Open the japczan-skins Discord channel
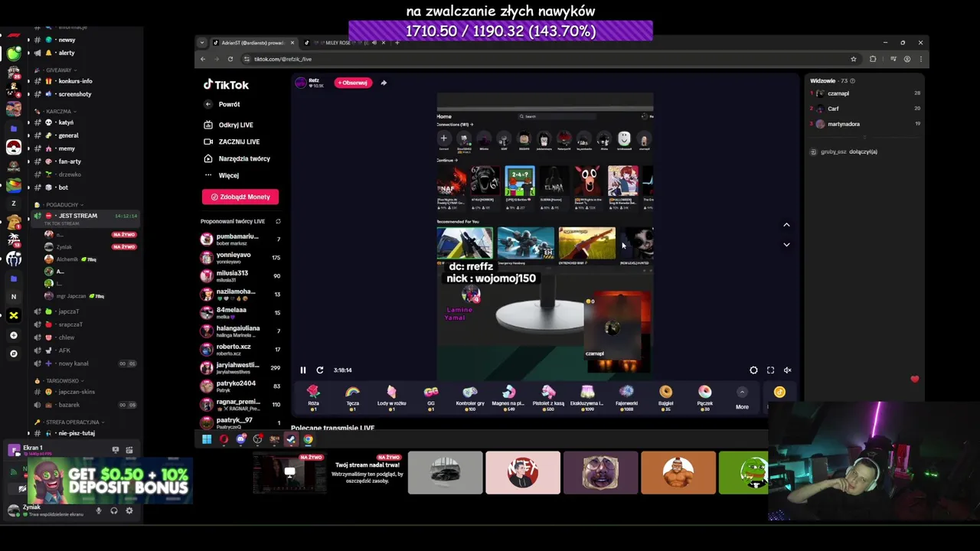The height and width of the screenshot is (551, 980). click(77, 392)
